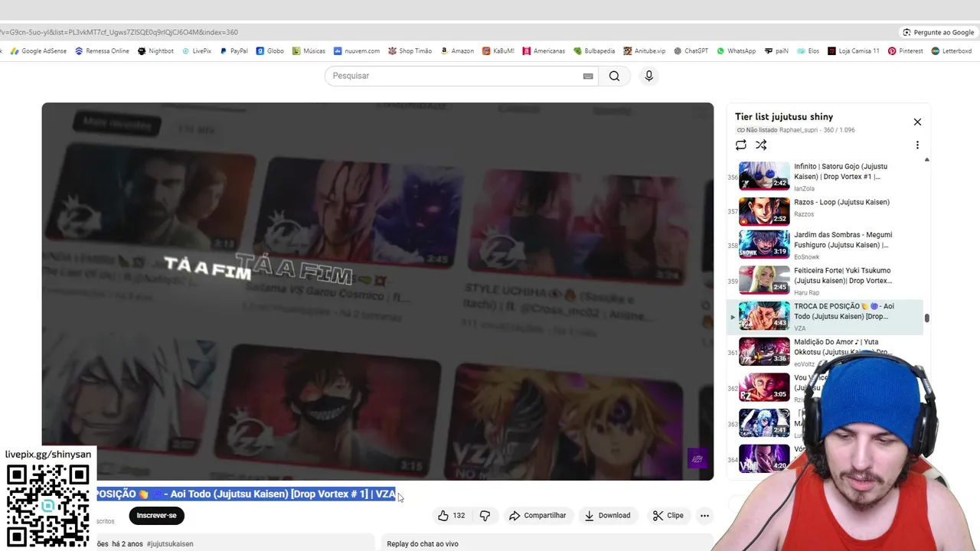The image size is (980, 551).
Task: Open the on-screen keyboard icon in search box
Action: pos(588,76)
